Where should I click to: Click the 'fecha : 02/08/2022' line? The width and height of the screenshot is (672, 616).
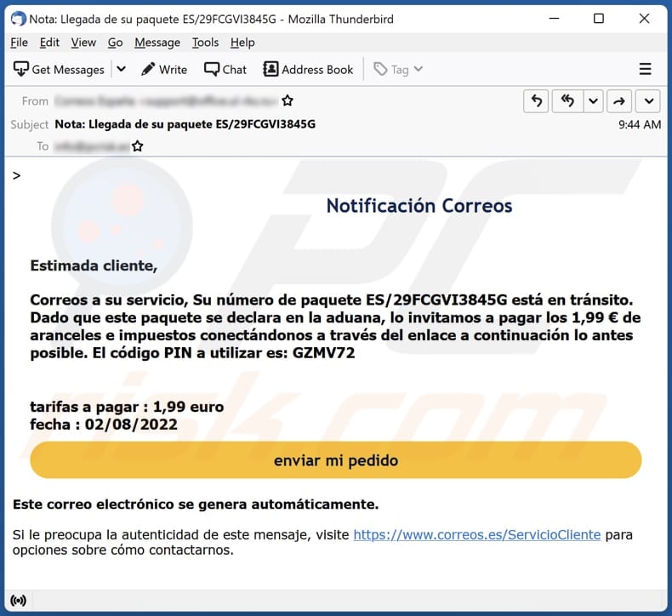tap(104, 425)
